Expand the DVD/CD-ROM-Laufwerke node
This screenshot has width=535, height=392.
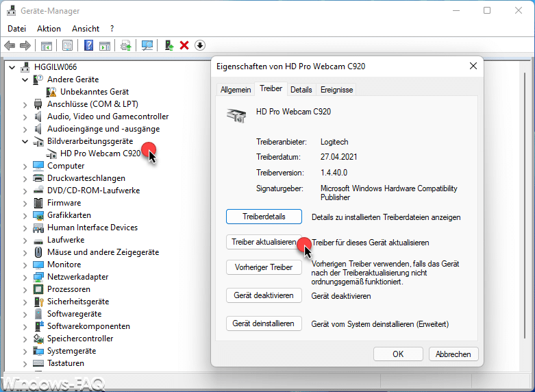click(x=25, y=191)
